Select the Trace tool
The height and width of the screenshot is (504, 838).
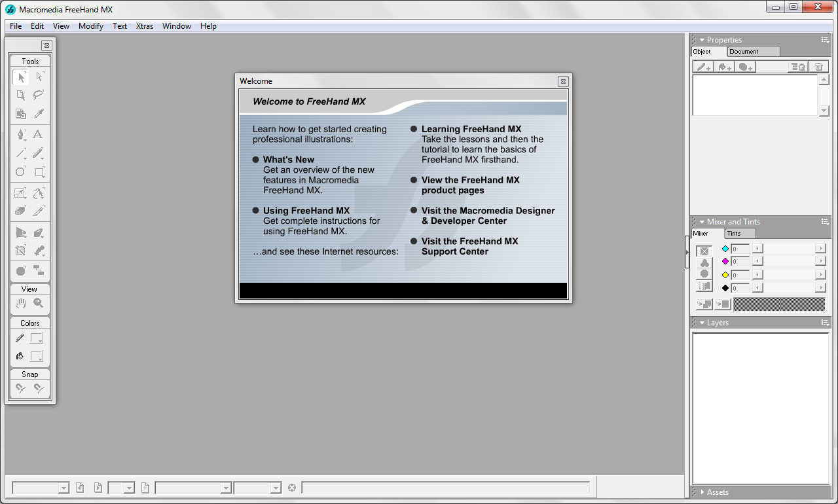[21, 250]
